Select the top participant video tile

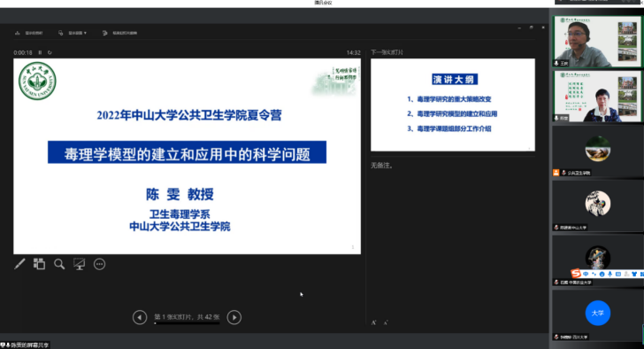[x=597, y=42]
